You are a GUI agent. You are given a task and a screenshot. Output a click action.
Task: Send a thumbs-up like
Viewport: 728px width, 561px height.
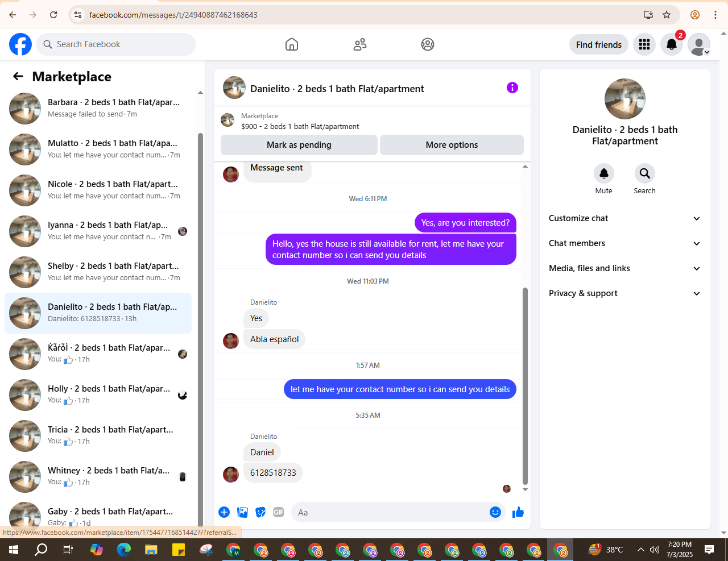click(518, 512)
